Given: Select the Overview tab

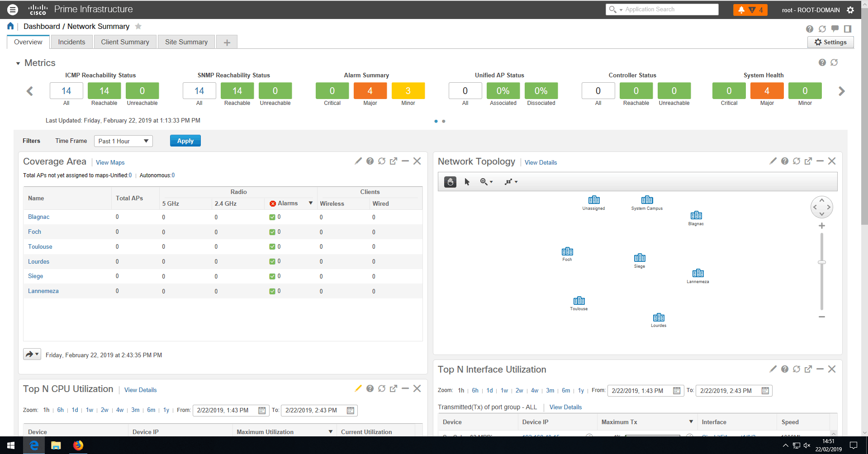Looking at the screenshot, I should pyautogui.click(x=28, y=42).
